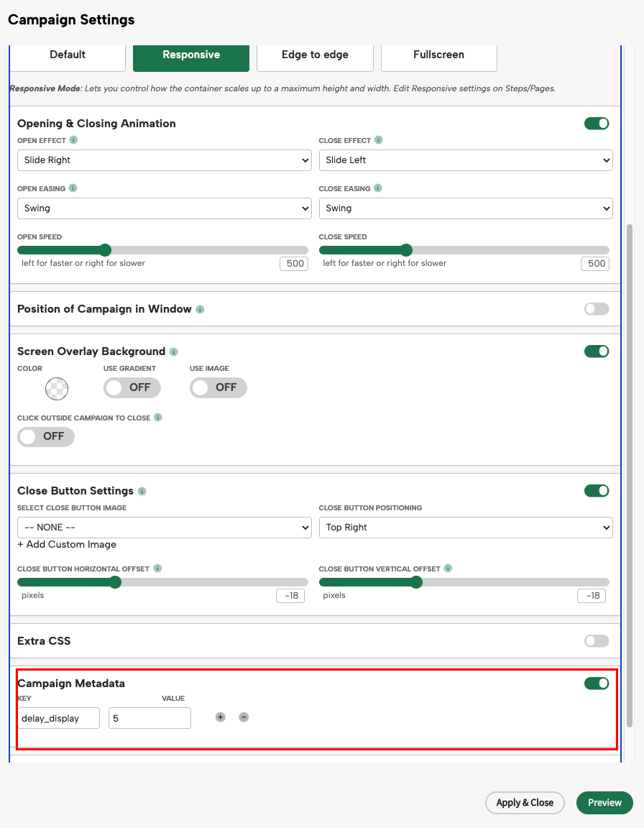Enable the Position of Campaign in Window toggle

[x=596, y=309]
